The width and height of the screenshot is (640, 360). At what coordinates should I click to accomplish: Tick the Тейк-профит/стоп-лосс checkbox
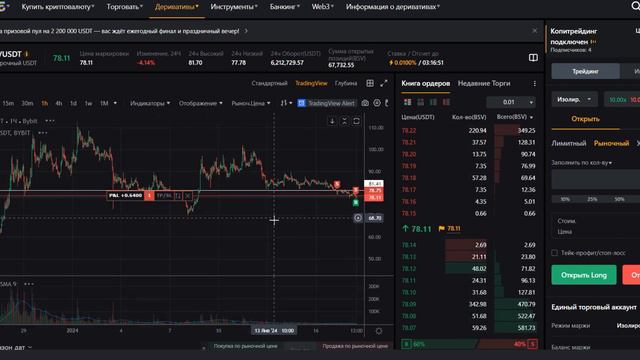pyautogui.click(x=554, y=253)
